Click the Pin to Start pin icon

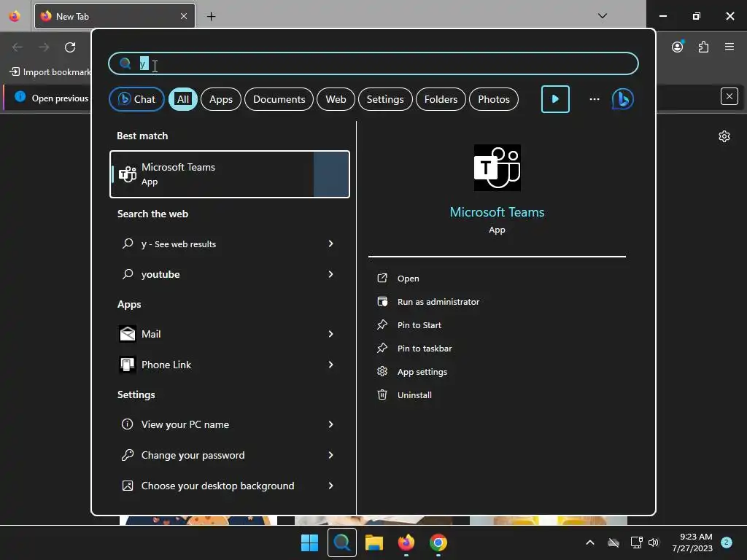(x=382, y=324)
